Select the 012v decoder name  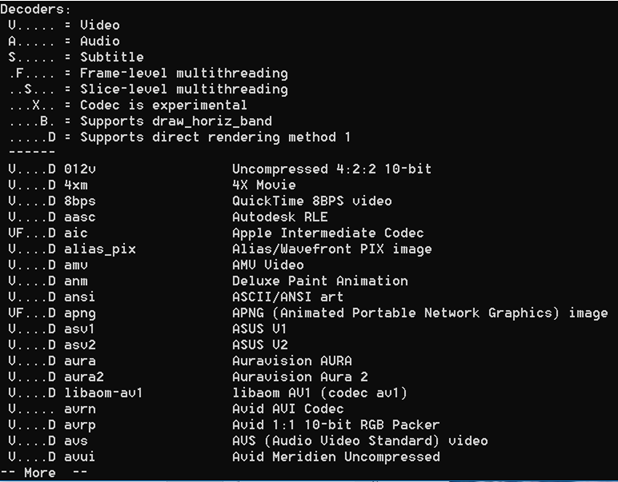[80, 169]
